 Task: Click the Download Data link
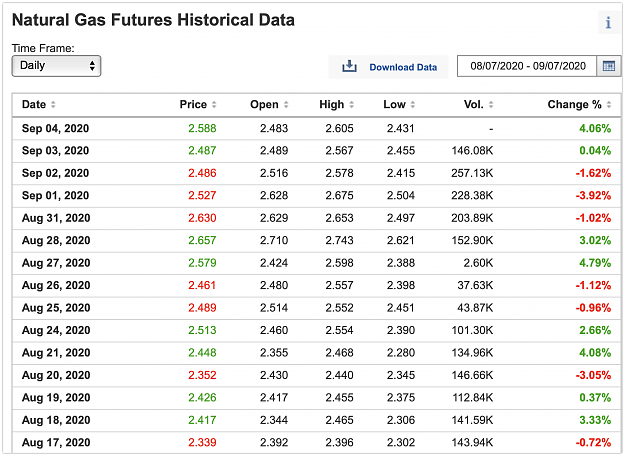pyautogui.click(x=403, y=67)
